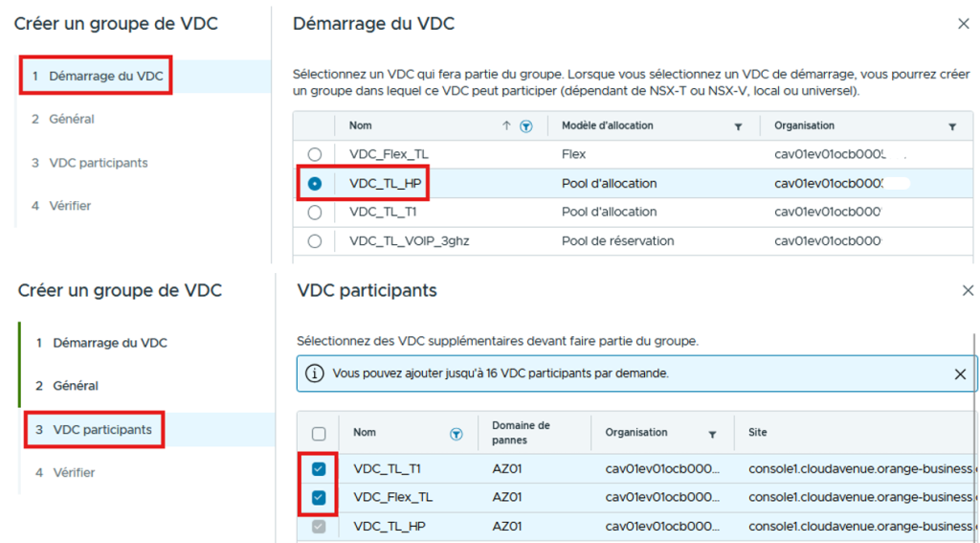Screen dimensions: 980x543
Task: Filter Organisation column in participants table
Action: [x=712, y=434]
